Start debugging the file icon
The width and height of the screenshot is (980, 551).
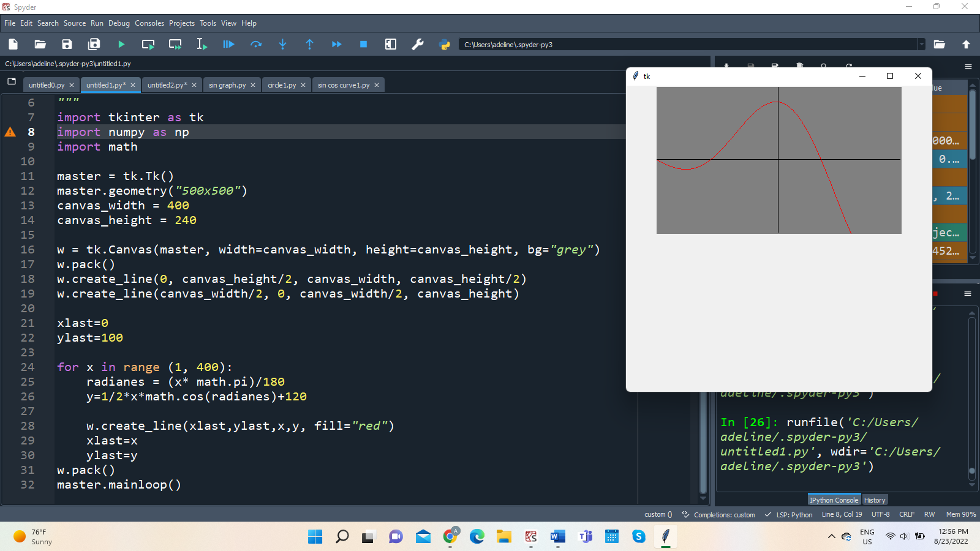point(228,44)
